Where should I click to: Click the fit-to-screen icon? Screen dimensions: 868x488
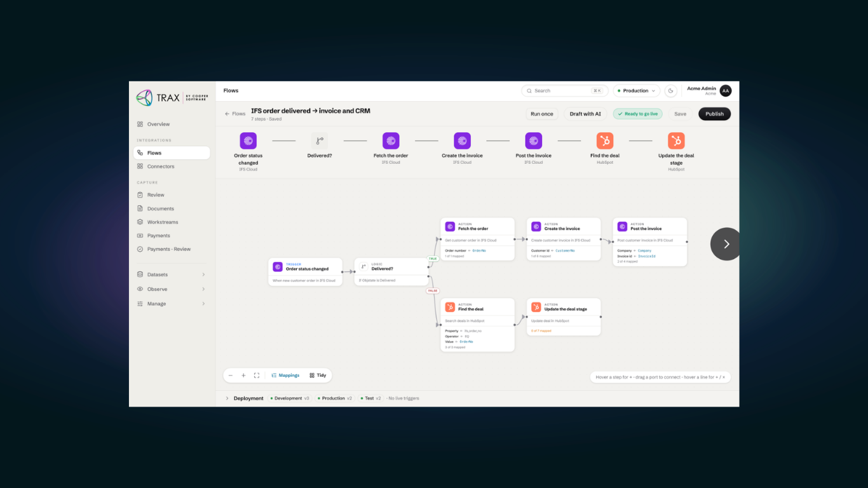tap(257, 376)
